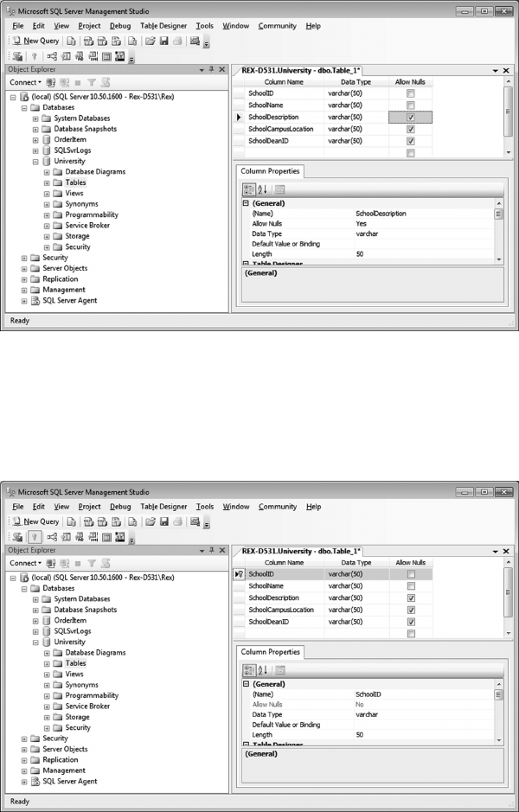Click Open File icon in bottom window toolbar

pos(151,521)
